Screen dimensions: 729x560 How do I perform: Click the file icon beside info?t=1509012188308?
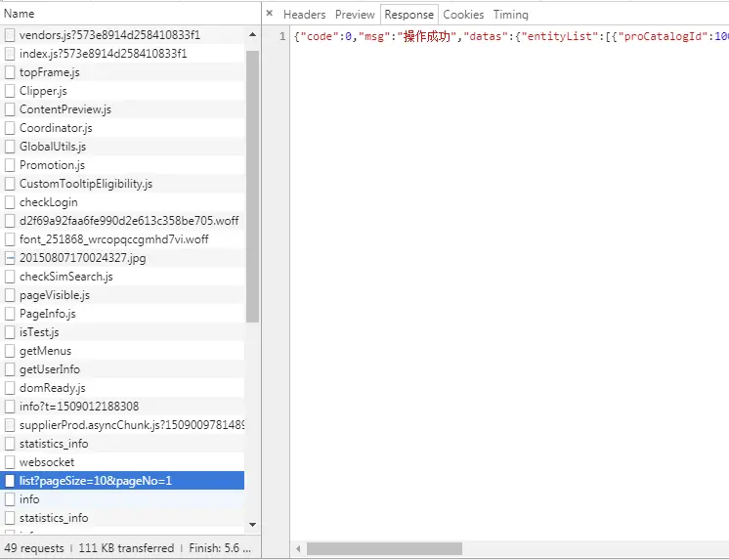tap(10, 407)
